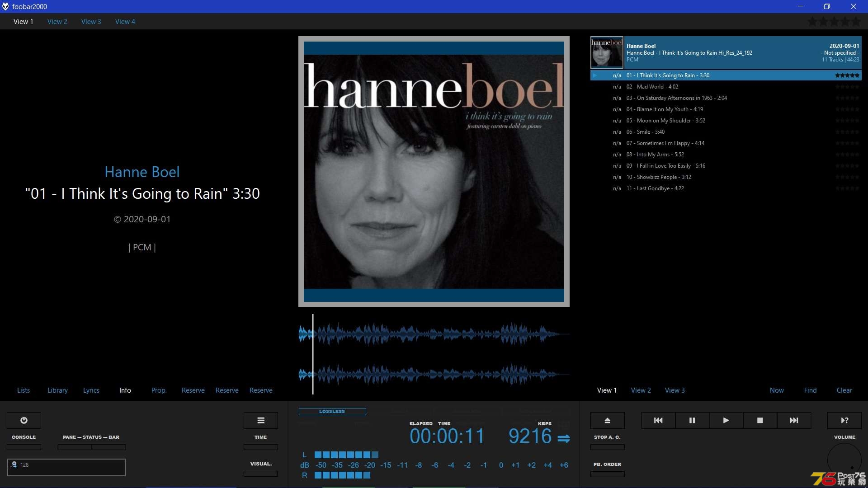Select track 04 - Blame It on My Youth
Screen dimensions: 868x488
[x=726, y=109]
